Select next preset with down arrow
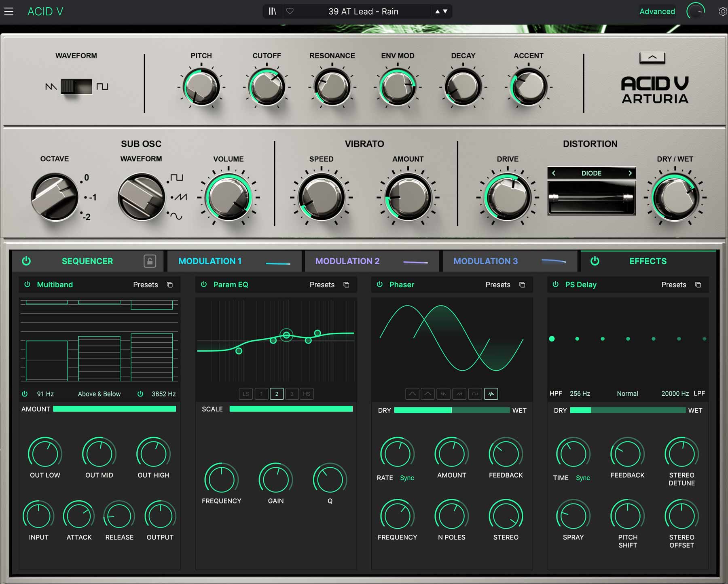Viewport: 728px width, 584px height. click(445, 11)
